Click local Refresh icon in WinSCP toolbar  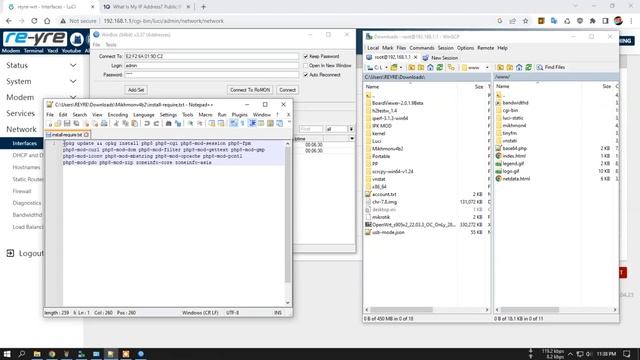[x=440, y=67]
